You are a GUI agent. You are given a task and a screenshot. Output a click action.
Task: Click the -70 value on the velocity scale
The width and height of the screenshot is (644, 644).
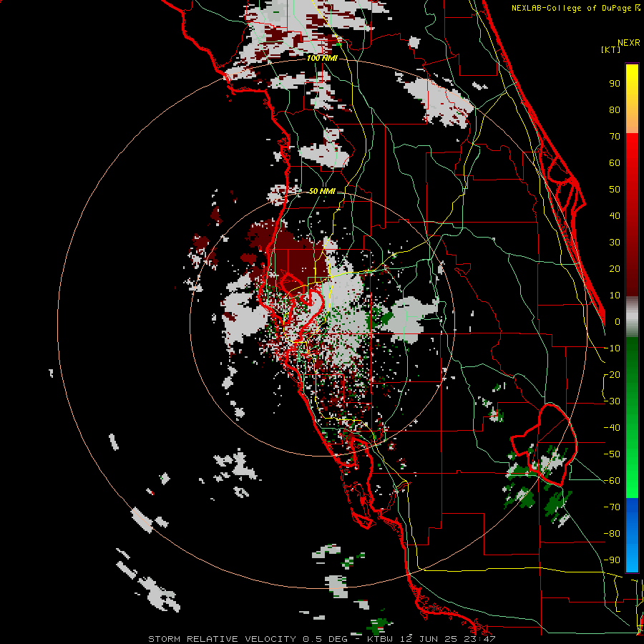point(612,507)
